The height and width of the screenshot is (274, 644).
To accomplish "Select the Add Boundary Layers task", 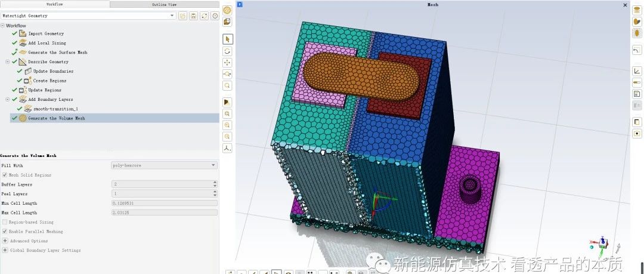I will point(50,100).
